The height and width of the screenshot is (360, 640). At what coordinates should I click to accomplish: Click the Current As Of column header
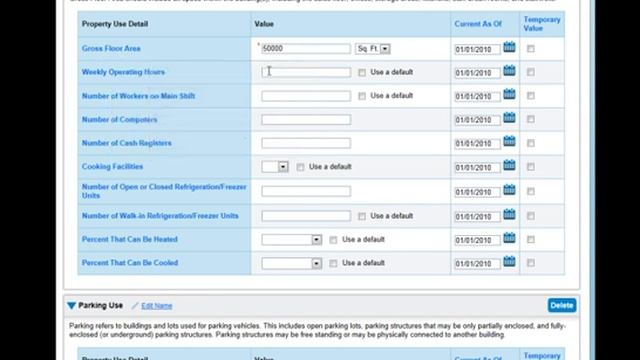tap(478, 24)
